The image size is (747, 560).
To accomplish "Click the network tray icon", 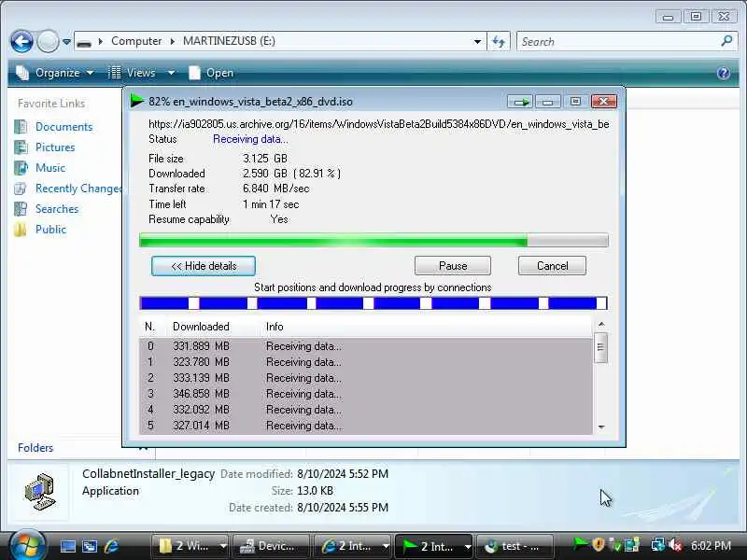I will [658, 545].
